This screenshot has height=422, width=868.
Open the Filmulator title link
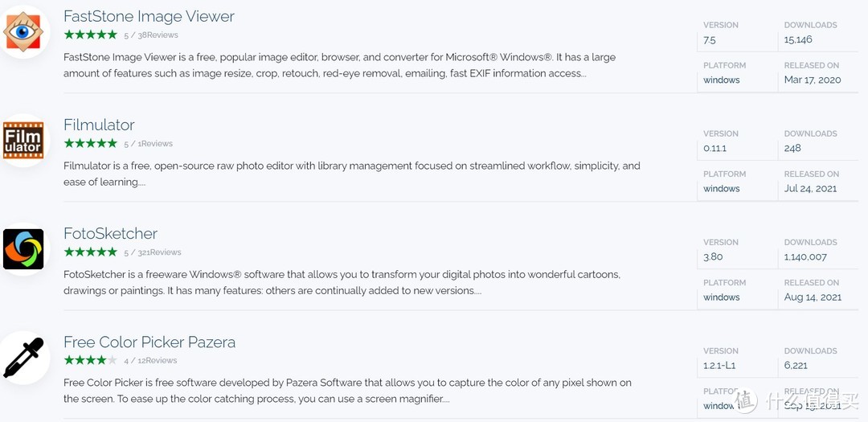99,125
